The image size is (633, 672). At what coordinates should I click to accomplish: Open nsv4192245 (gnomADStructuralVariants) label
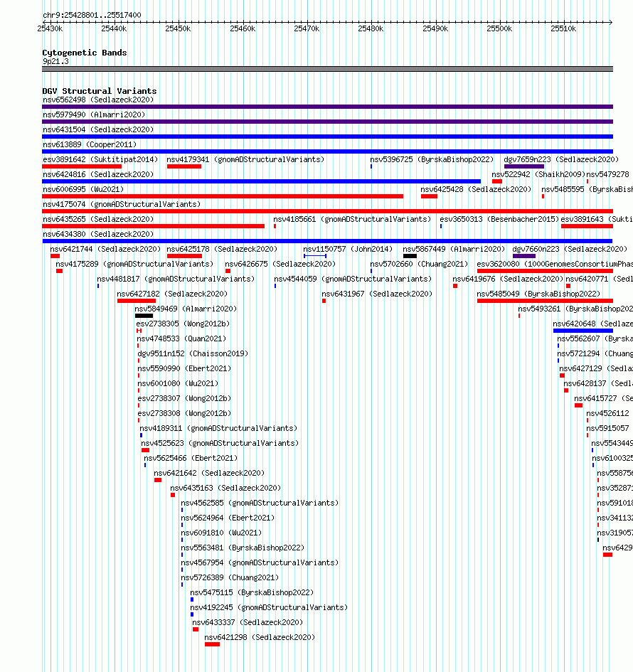coord(269,608)
